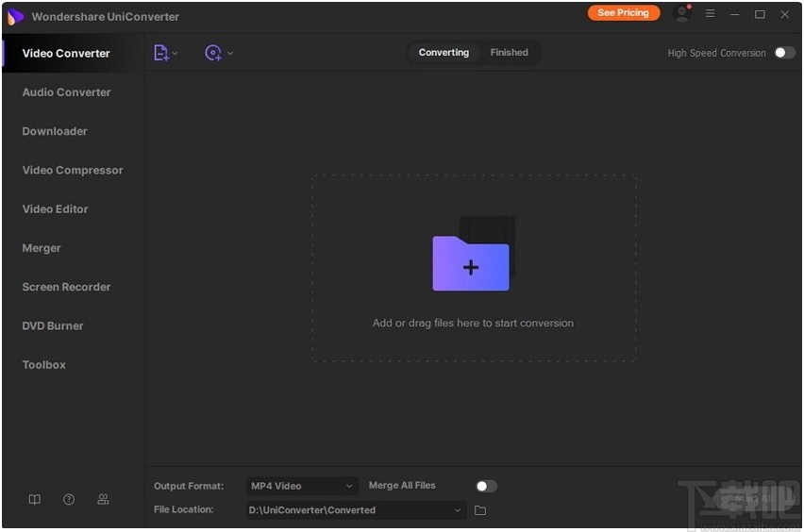Open Video Compressor in sidebar
Viewport: 804px width, 532px height.
(73, 170)
